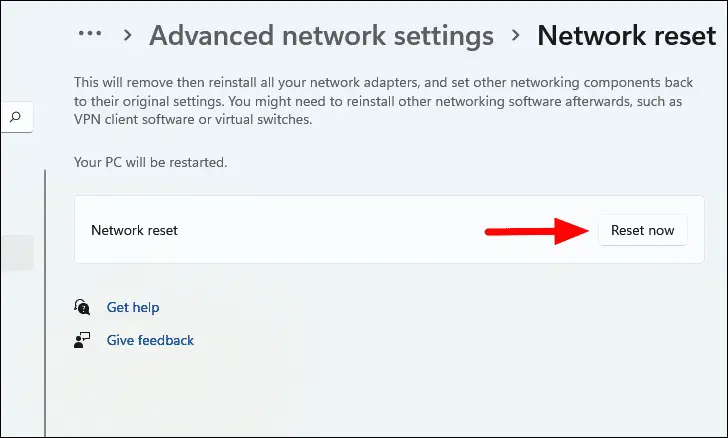Click the chevron after the breadcrumb ellipsis
This screenshot has width=728, height=438.
pyautogui.click(x=128, y=36)
